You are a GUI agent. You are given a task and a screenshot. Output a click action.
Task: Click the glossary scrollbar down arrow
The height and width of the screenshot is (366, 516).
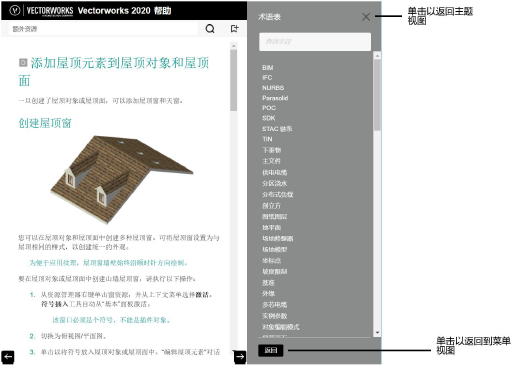(x=377, y=333)
